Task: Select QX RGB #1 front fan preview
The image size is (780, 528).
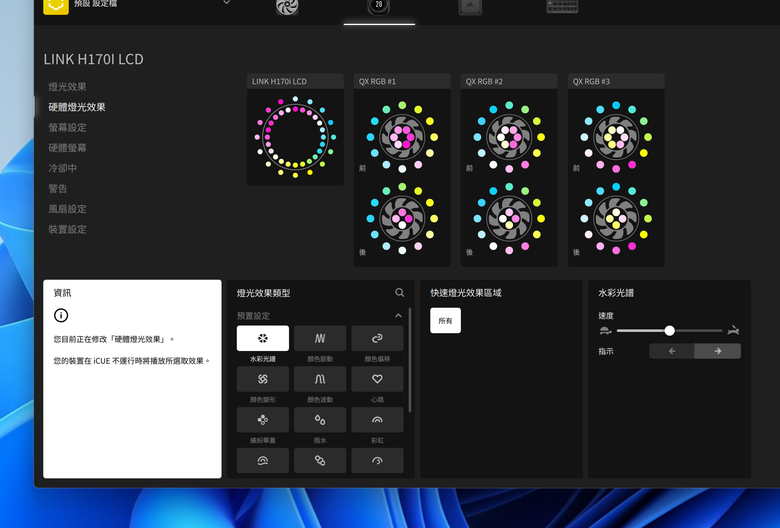Action: pyautogui.click(x=402, y=136)
